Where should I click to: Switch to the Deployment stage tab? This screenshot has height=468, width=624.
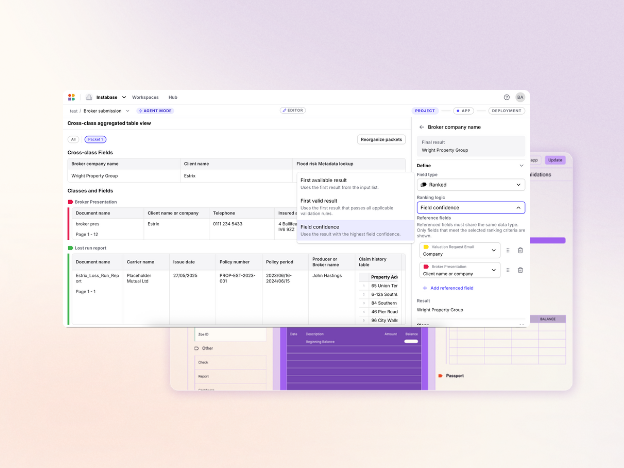pos(506,111)
